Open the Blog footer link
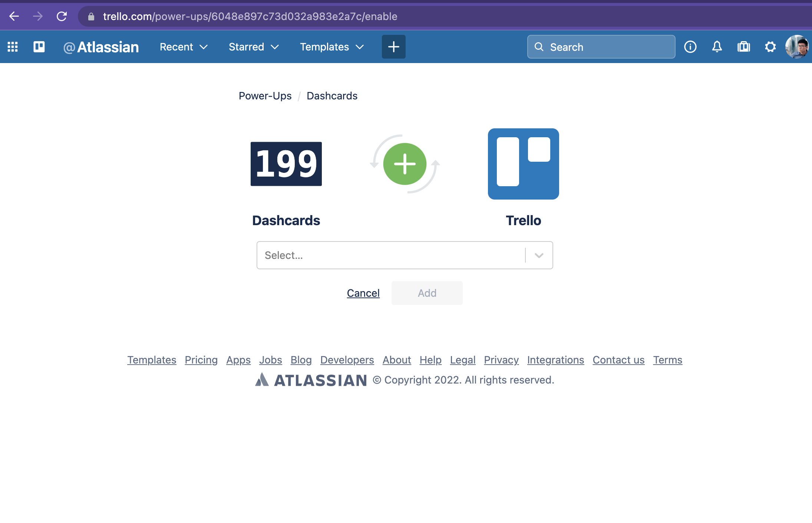 [x=301, y=360]
